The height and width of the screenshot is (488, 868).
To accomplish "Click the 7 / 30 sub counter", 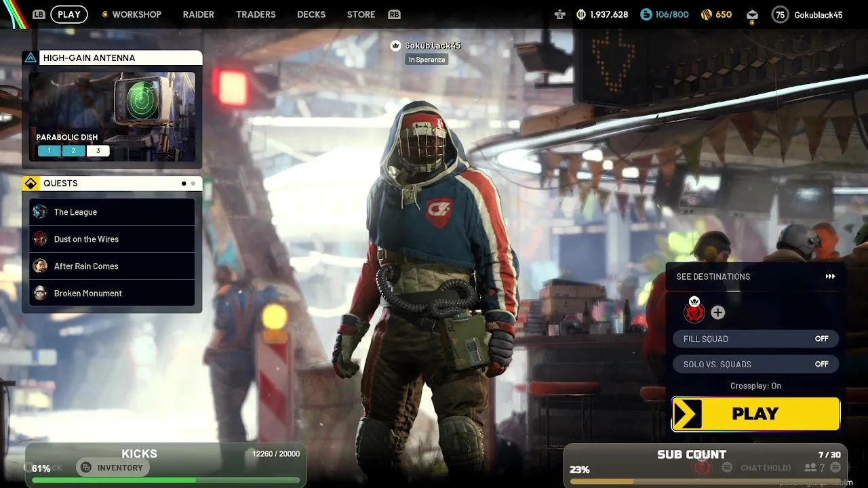I will (829, 455).
